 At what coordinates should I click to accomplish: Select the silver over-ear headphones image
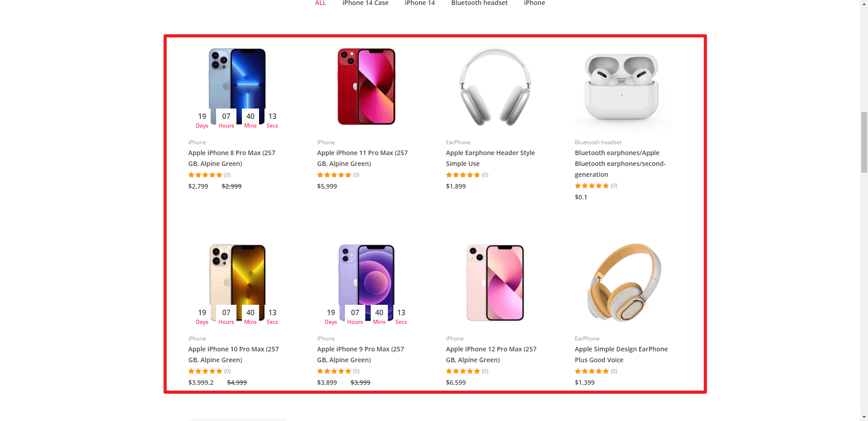pos(495,86)
